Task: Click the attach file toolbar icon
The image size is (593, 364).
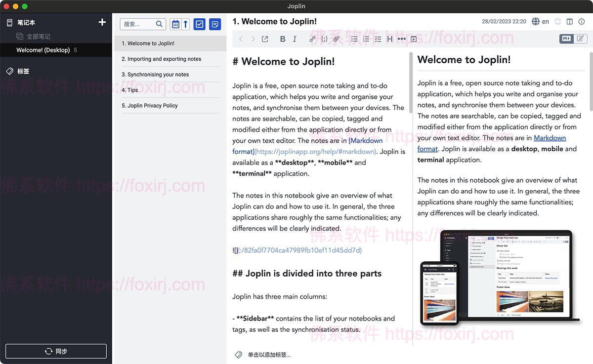Action: 336,39
